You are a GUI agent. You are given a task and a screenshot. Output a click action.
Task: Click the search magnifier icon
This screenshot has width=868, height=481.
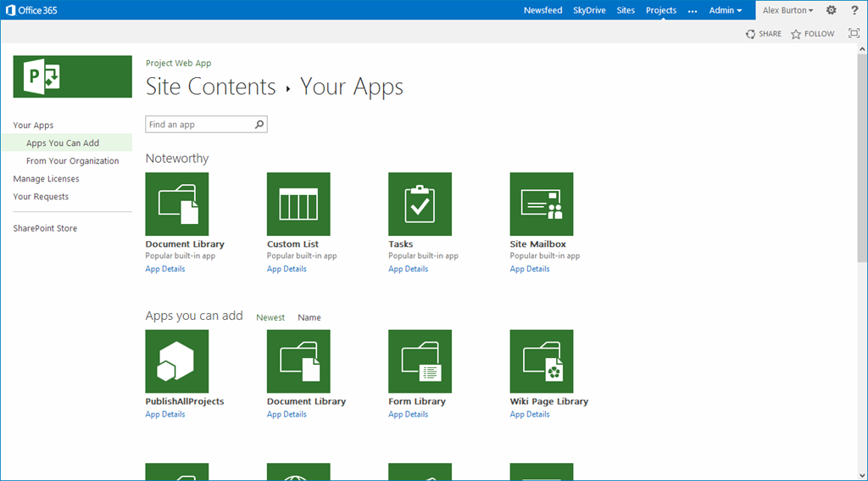[259, 124]
